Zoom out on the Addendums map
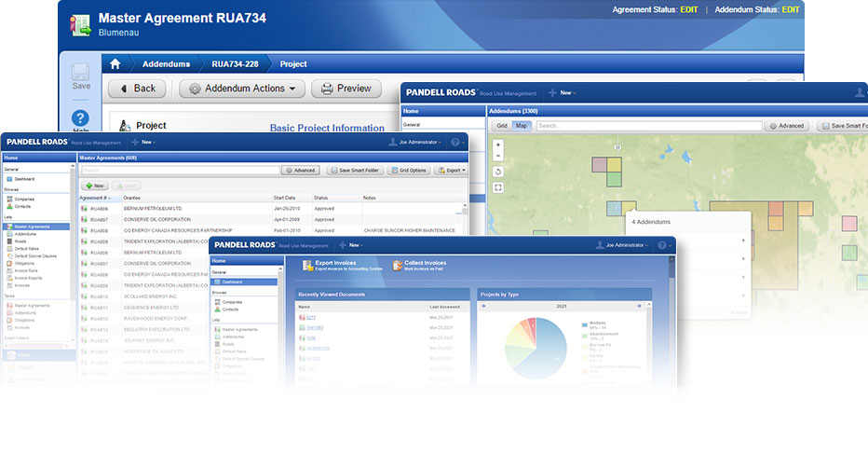 pyautogui.click(x=498, y=156)
